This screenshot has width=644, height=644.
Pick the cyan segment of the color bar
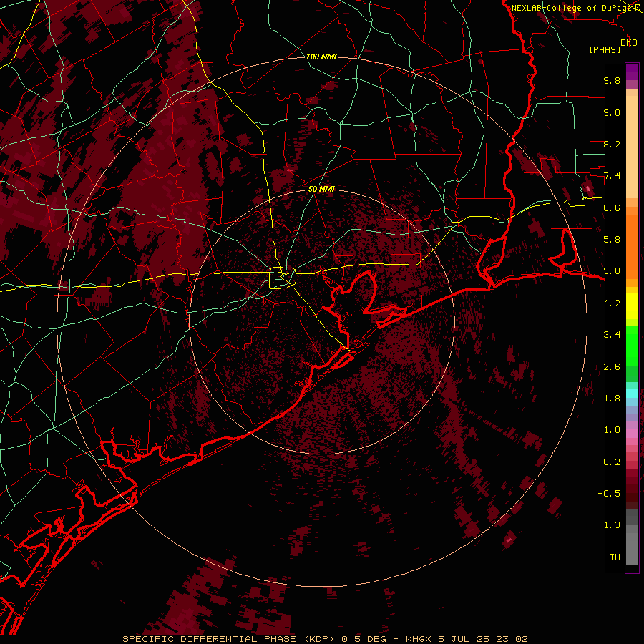pos(632,394)
